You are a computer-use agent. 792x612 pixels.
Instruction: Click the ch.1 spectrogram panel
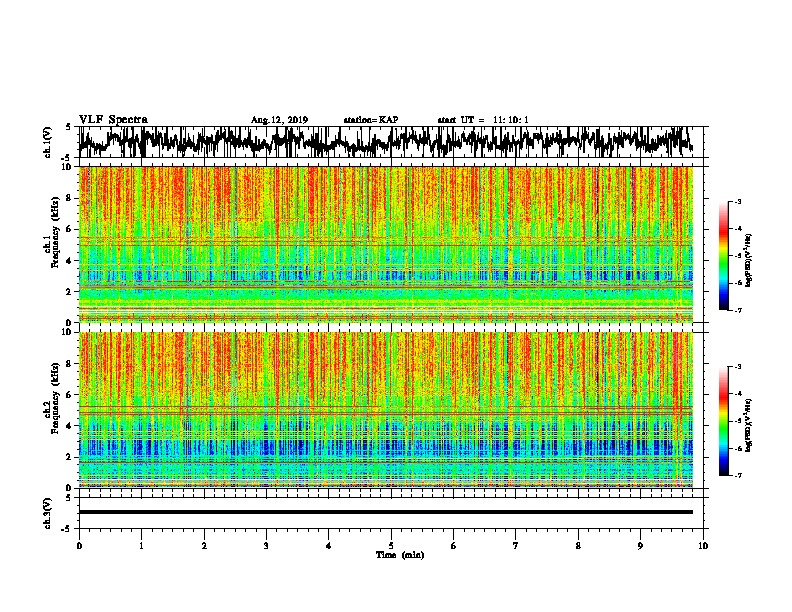[385, 244]
